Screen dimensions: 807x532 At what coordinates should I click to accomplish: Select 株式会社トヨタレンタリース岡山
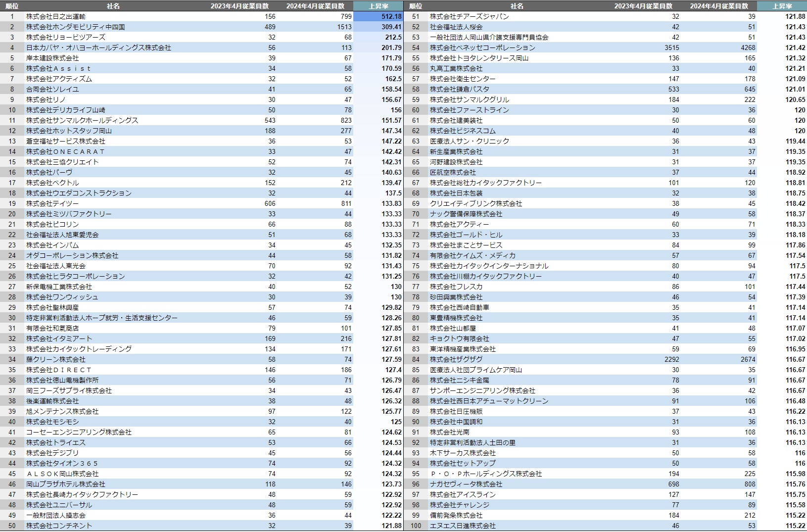479,58
